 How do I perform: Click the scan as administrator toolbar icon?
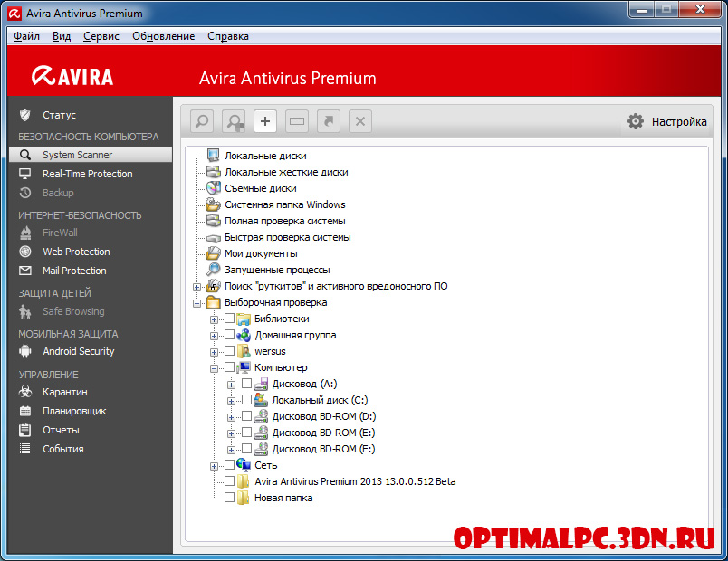click(234, 121)
